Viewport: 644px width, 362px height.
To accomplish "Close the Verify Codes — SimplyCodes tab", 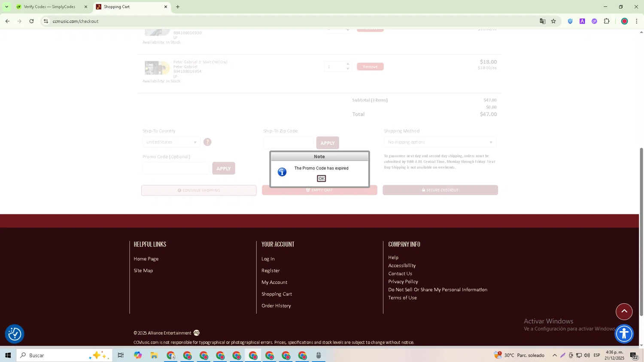I will [85, 7].
